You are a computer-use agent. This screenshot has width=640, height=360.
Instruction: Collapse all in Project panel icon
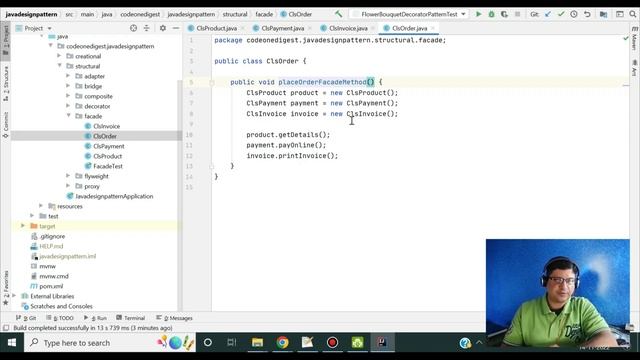[147, 28]
